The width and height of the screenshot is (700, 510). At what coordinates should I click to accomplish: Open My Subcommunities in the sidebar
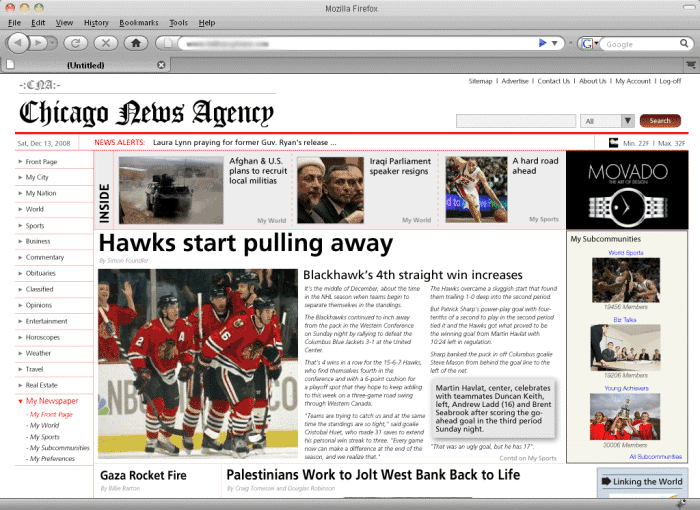tap(59, 448)
